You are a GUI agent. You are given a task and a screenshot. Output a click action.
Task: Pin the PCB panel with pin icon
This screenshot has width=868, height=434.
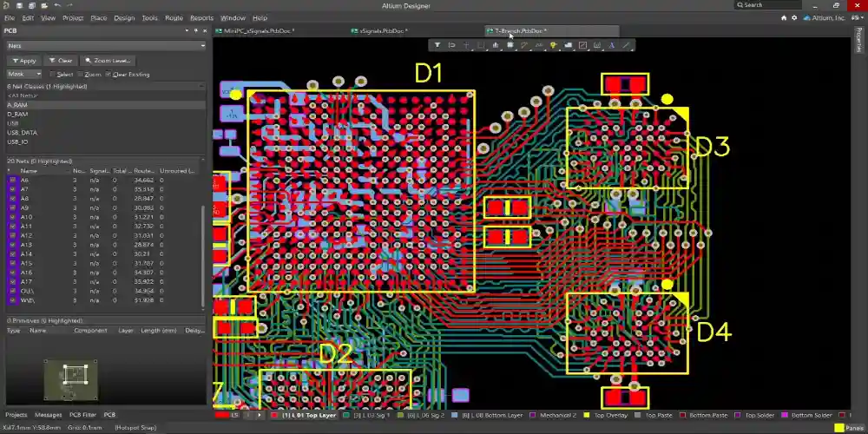pyautogui.click(x=195, y=31)
